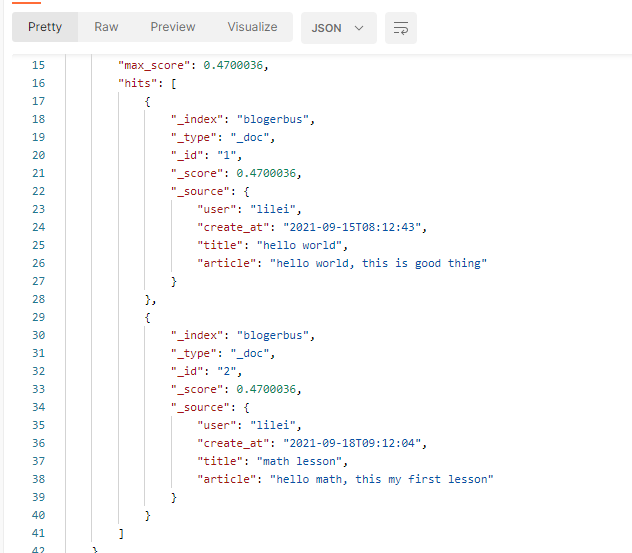The height and width of the screenshot is (553, 632).
Task: Click the "_index" value on line 18
Action: click(x=273, y=119)
